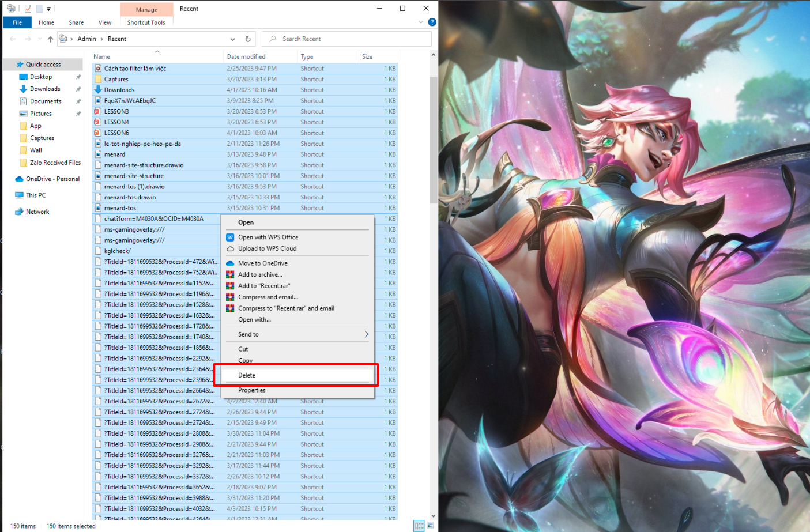Select Open with... menu entry
The image size is (810, 532).
tap(297, 319)
